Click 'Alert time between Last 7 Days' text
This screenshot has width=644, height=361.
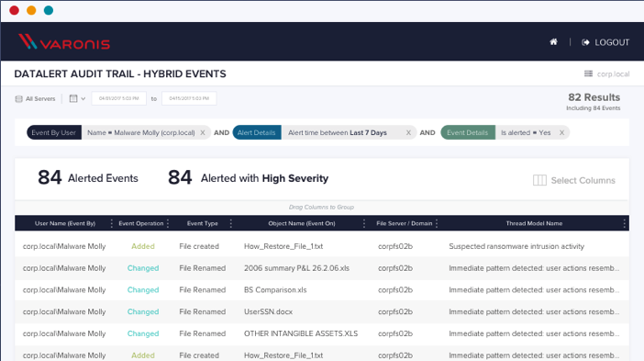[338, 133]
